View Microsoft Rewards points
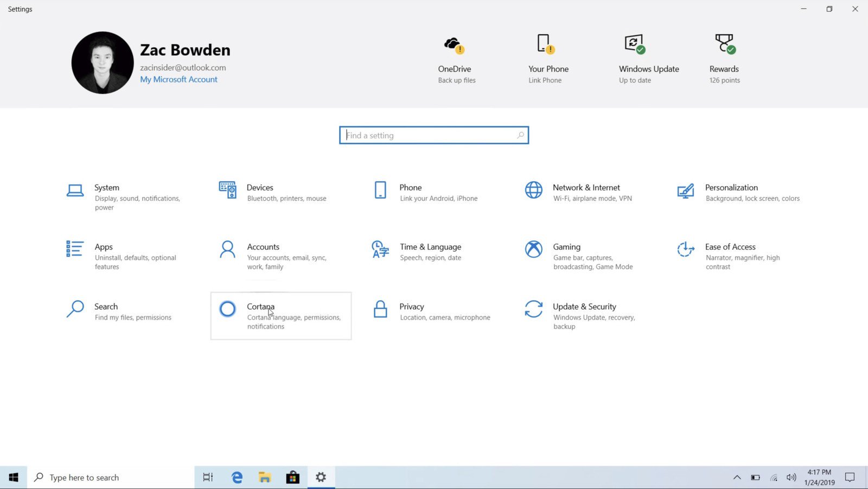Screen dimensions: 868x489 coord(724,58)
